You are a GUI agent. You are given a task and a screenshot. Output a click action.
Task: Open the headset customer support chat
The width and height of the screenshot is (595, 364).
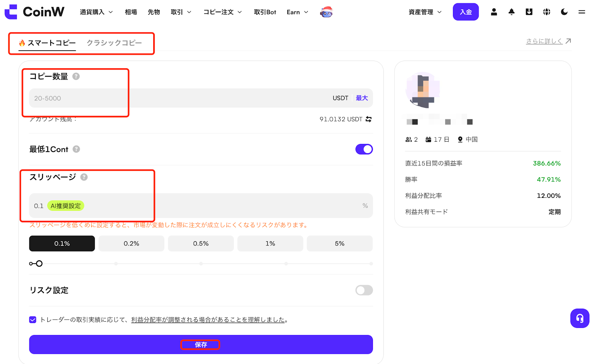coord(580,318)
